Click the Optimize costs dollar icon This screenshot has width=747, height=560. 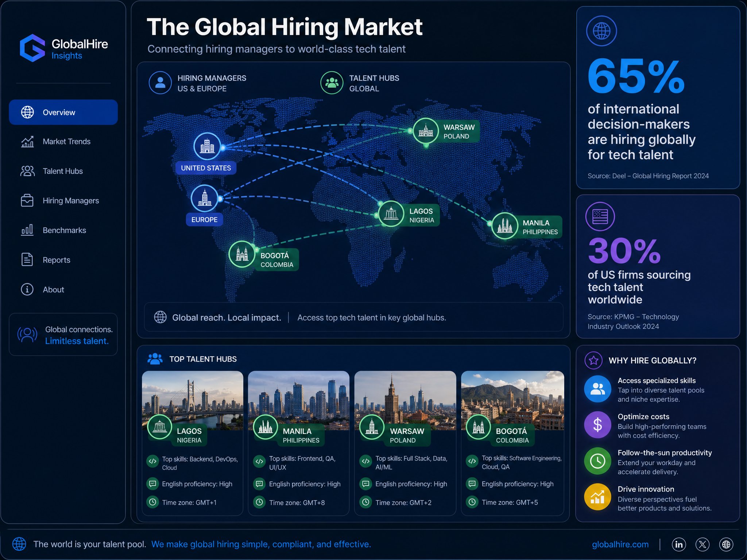pos(597,425)
